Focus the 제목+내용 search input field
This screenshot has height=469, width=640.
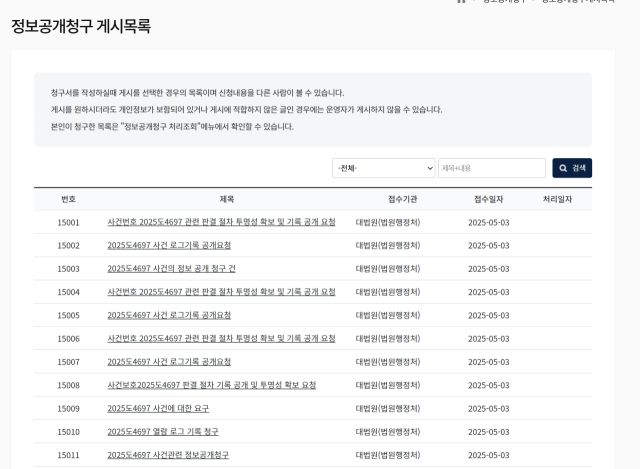click(491, 168)
